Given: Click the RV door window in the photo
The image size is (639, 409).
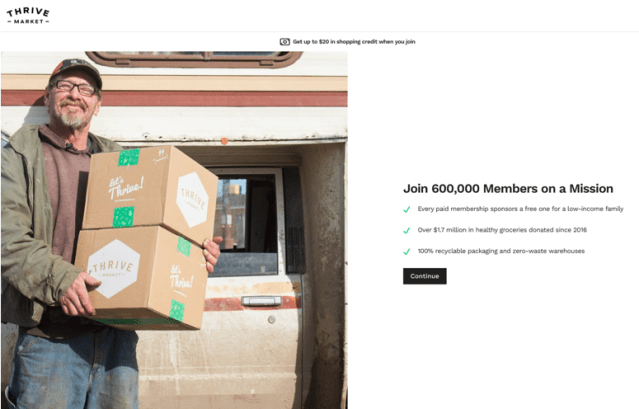Looking at the screenshot, I should (x=246, y=222).
